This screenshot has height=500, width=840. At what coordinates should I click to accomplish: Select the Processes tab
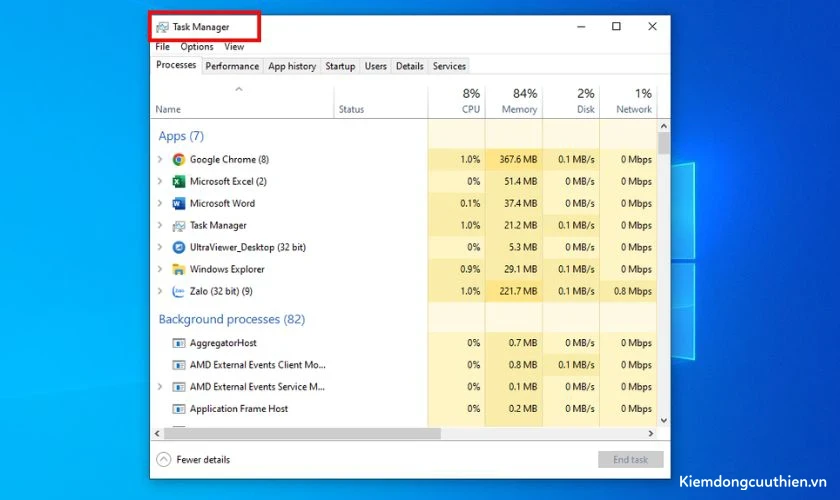pyautogui.click(x=176, y=65)
